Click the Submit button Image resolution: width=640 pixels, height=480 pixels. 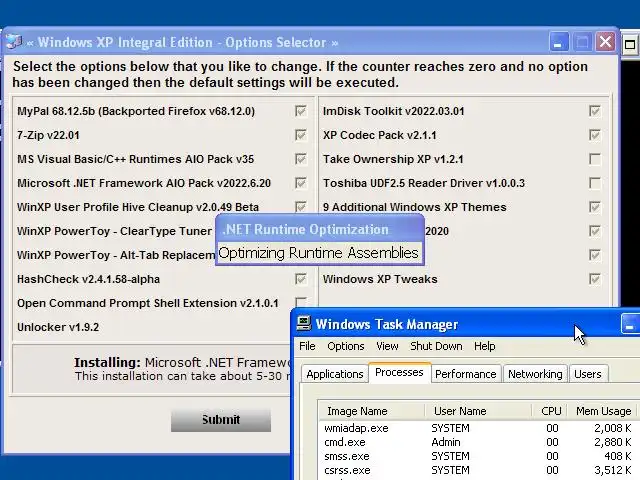click(x=221, y=420)
